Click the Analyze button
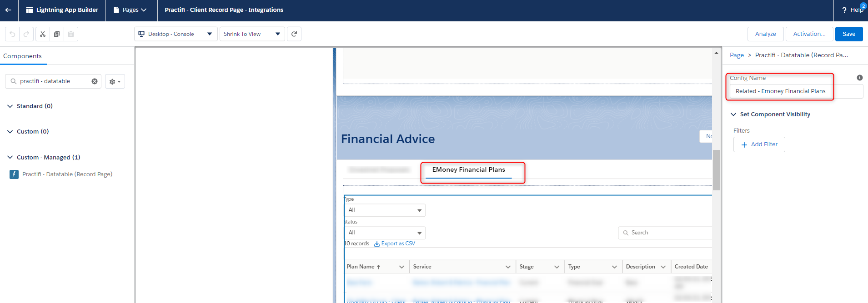This screenshot has height=303, width=868. pyautogui.click(x=765, y=34)
